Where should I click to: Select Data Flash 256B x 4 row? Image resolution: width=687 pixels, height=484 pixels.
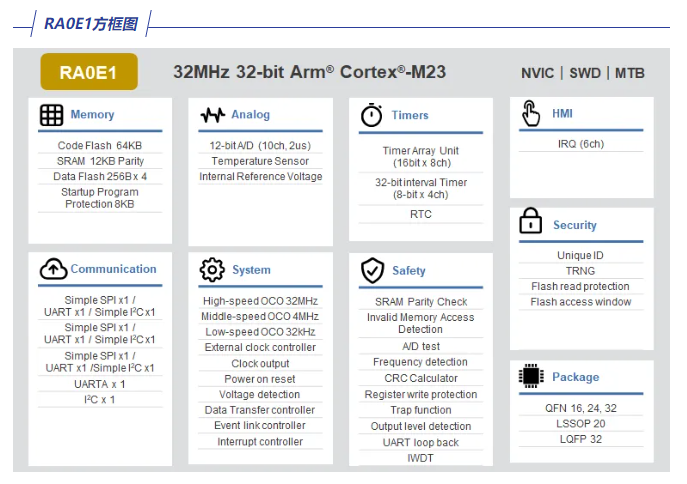(x=100, y=177)
